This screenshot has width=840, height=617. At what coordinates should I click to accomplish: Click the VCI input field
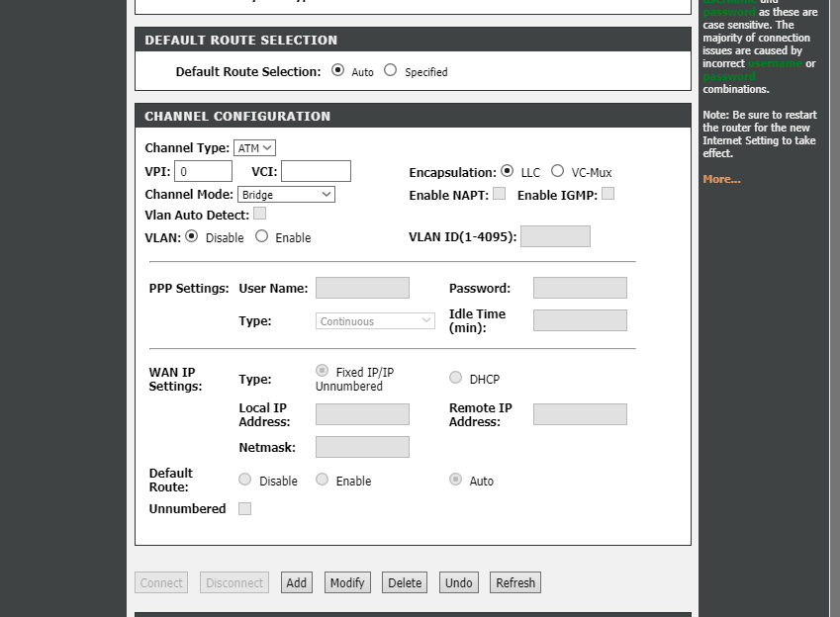[x=316, y=171]
